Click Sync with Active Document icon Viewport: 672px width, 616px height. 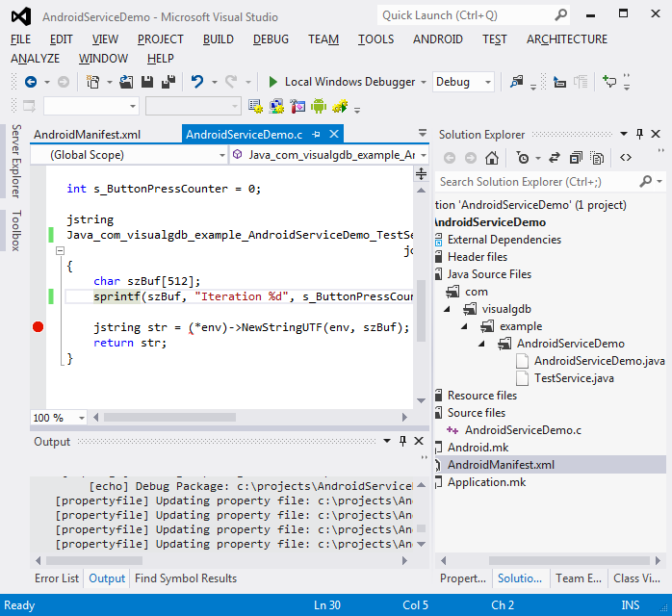555,158
